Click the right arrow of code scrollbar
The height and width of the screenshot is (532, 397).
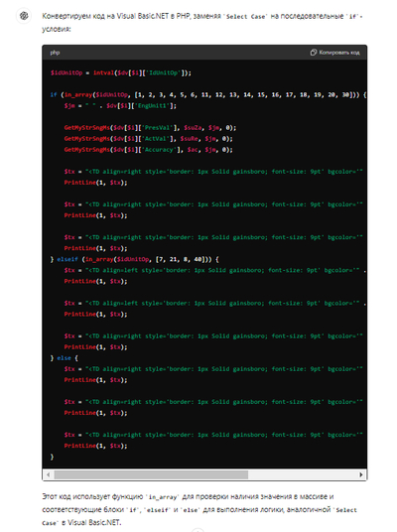360,474
